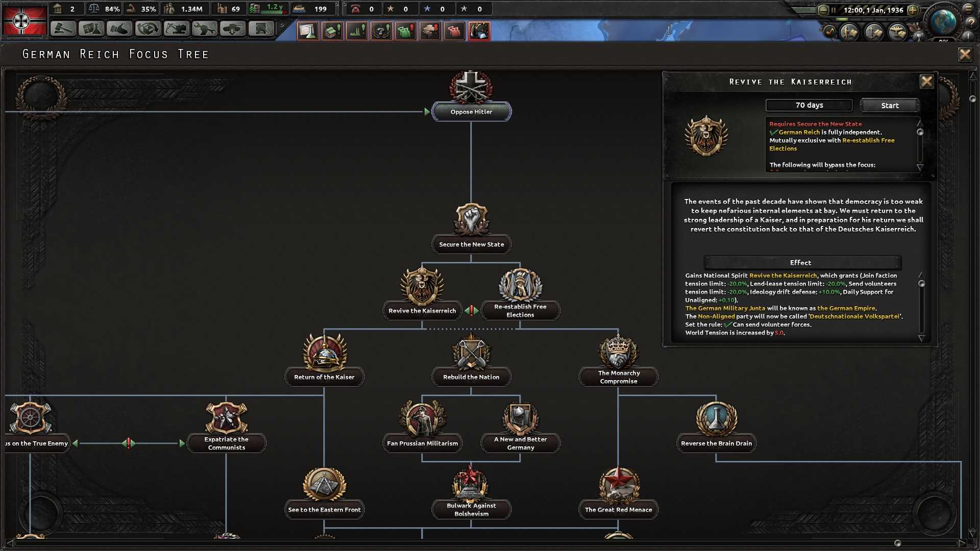This screenshot has height=551, width=980.
Task: Select the Revive the Kaiserreich focus node
Action: click(x=422, y=311)
